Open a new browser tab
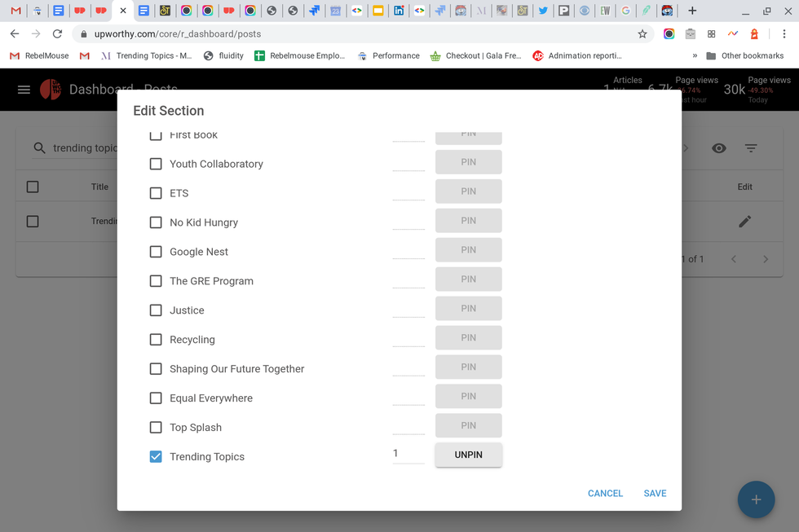Screen dimensions: 799x532 pos(692,11)
